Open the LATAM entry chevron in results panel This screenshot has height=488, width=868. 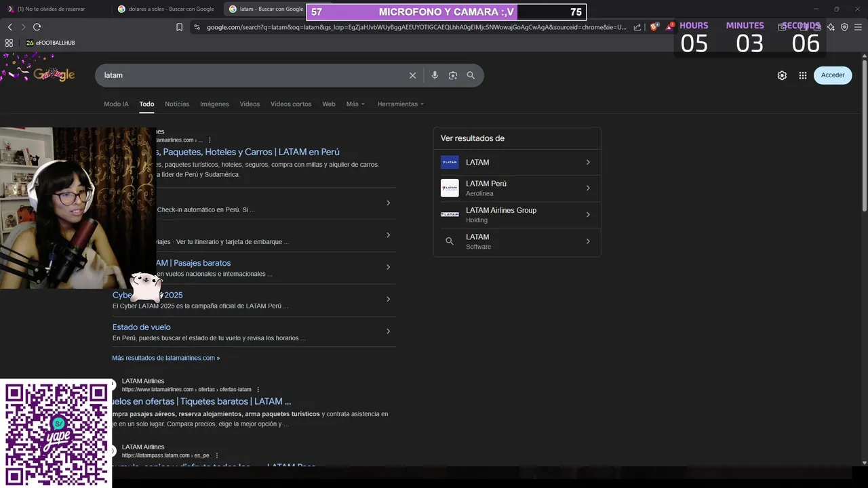[x=588, y=163]
